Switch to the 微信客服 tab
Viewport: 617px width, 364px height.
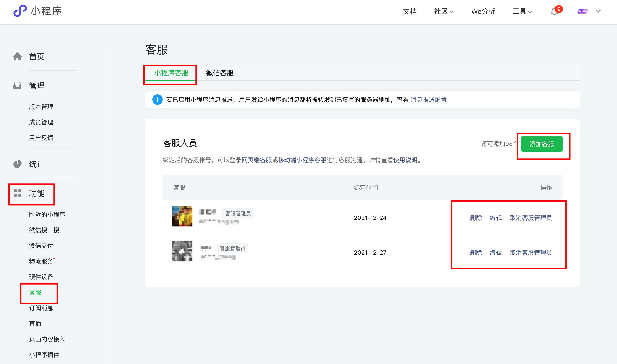(x=220, y=73)
